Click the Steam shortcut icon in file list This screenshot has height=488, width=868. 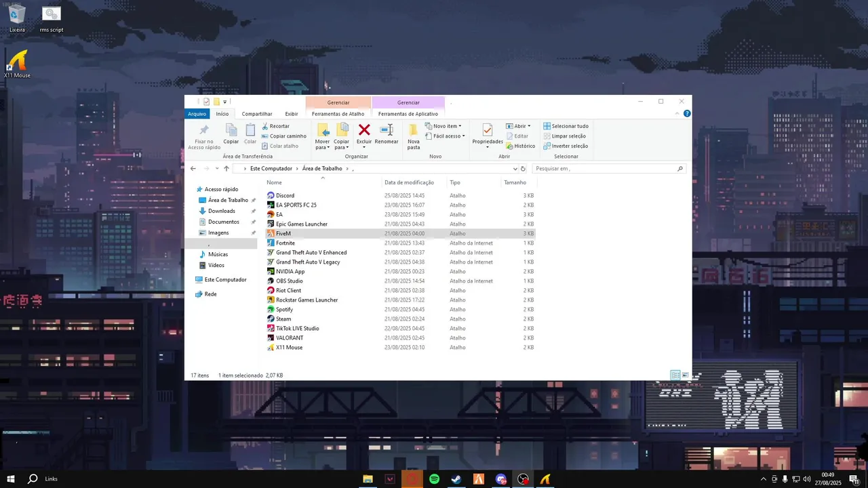tap(271, 319)
